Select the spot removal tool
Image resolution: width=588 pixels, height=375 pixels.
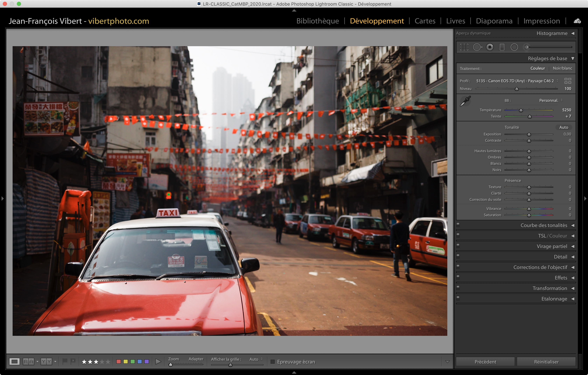(x=477, y=47)
